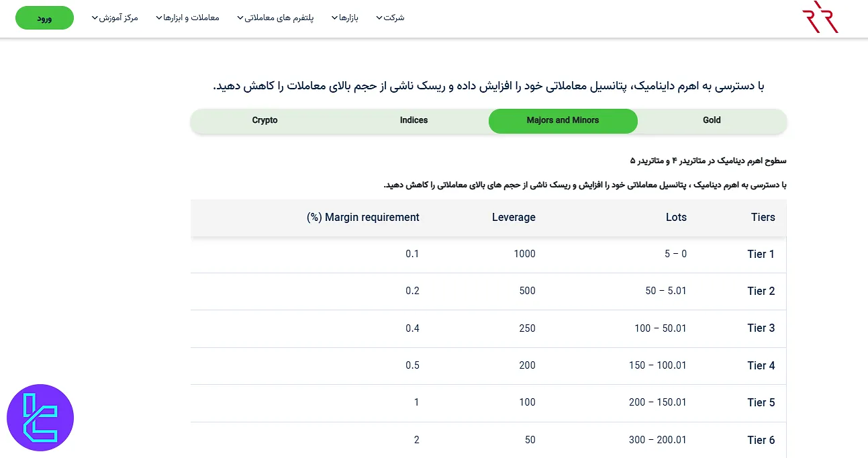Click the Lots column header
This screenshot has height=458, width=868.
click(x=676, y=217)
